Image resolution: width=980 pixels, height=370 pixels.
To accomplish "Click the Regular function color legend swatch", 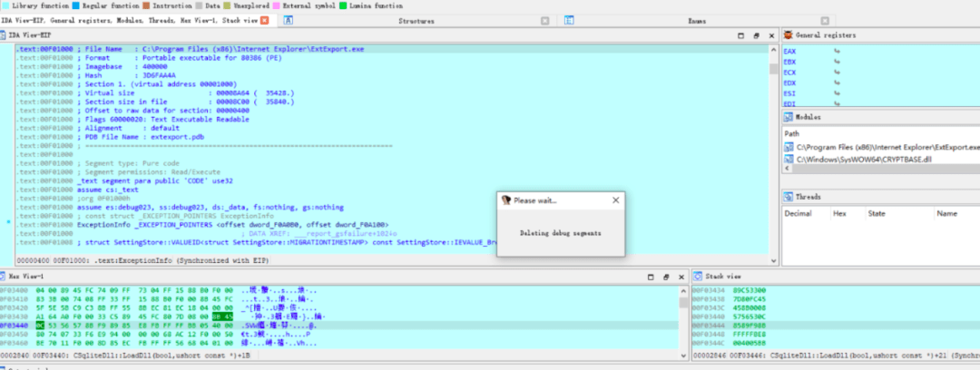I will [76, 5].
